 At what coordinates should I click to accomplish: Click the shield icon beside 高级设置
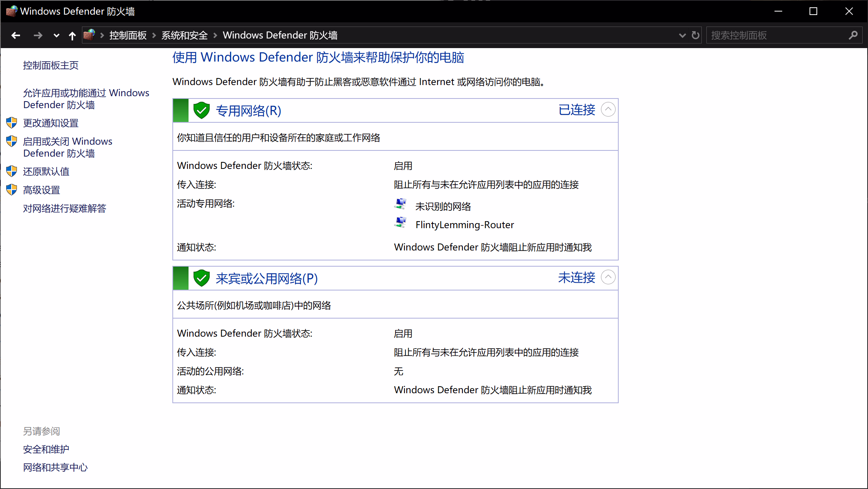[x=12, y=190]
